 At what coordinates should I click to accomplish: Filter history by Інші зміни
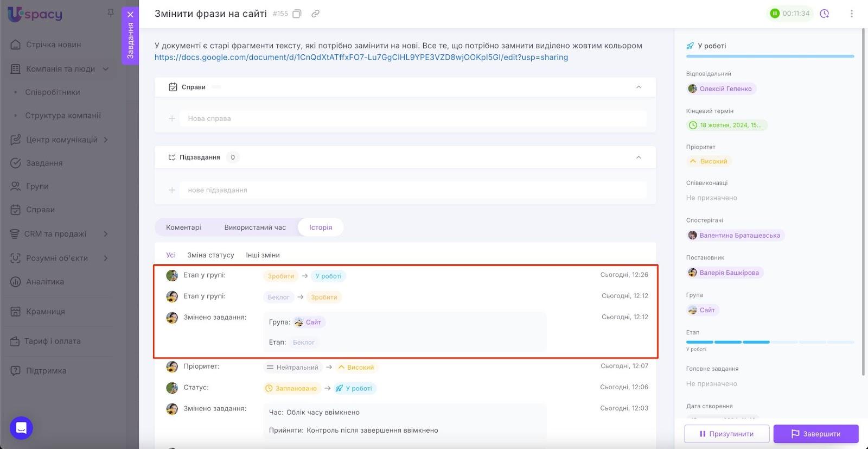click(263, 255)
